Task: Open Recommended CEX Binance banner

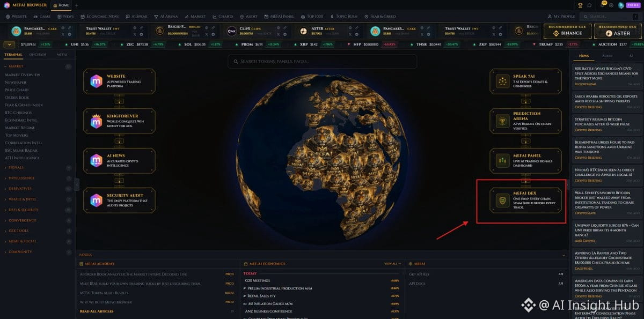Action: click(567, 31)
